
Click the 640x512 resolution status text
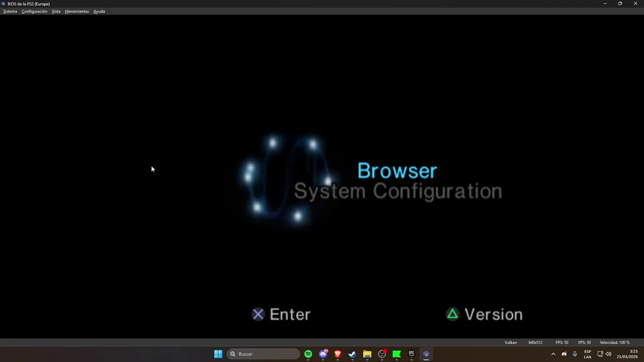535,342
